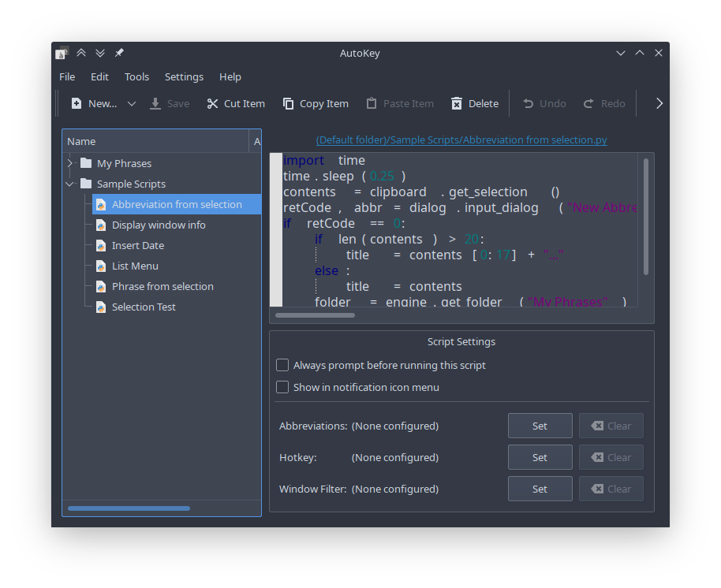Create a new item via the New toolbar icon

coord(77,102)
